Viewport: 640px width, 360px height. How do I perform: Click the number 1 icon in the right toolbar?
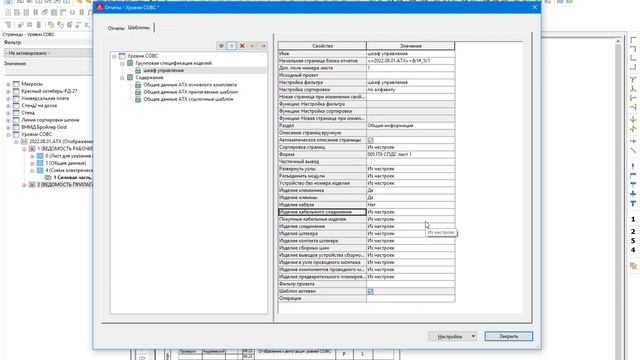pos(633,219)
